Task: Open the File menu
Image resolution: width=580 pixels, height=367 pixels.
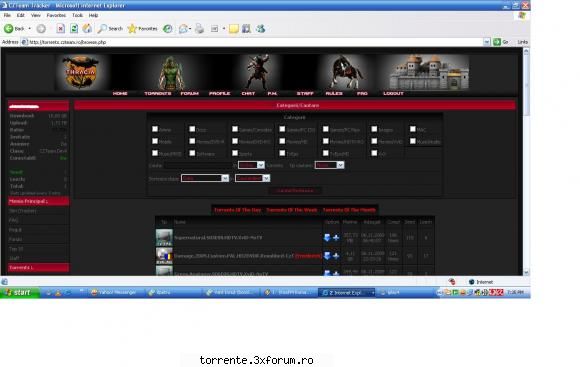Action: [7, 15]
